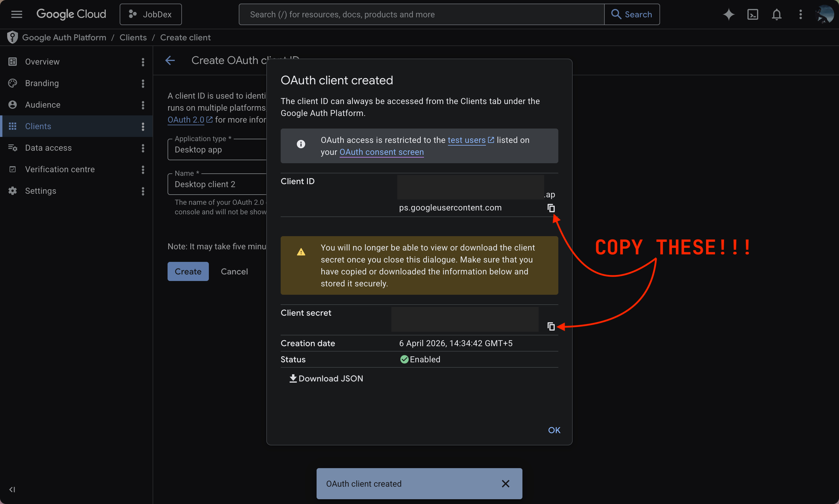Image resolution: width=839 pixels, height=504 pixels.
Task: Click the creation date value
Action: [x=455, y=343]
